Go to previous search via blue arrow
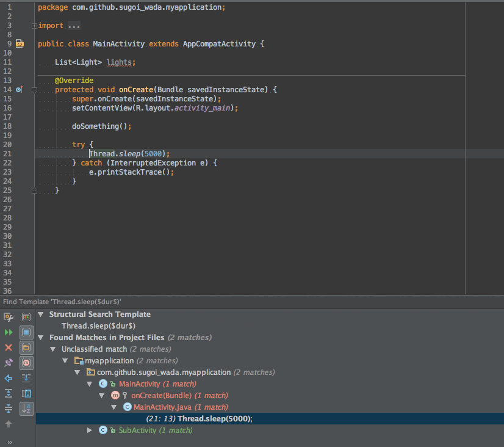The image size is (504, 447). [9, 378]
